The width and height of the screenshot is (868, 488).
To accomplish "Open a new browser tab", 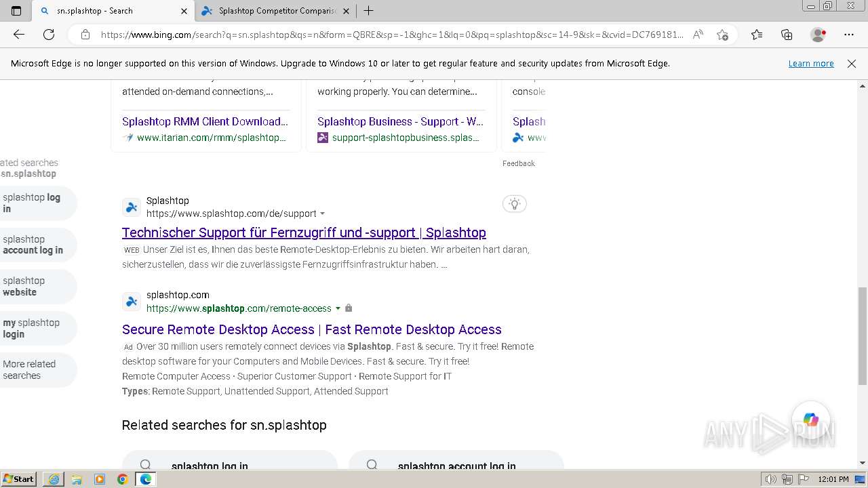I will click(x=368, y=11).
